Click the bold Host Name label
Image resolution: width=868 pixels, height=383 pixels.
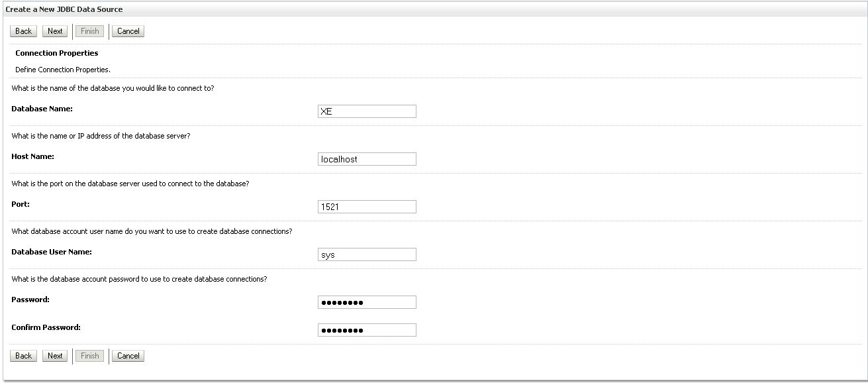click(32, 156)
